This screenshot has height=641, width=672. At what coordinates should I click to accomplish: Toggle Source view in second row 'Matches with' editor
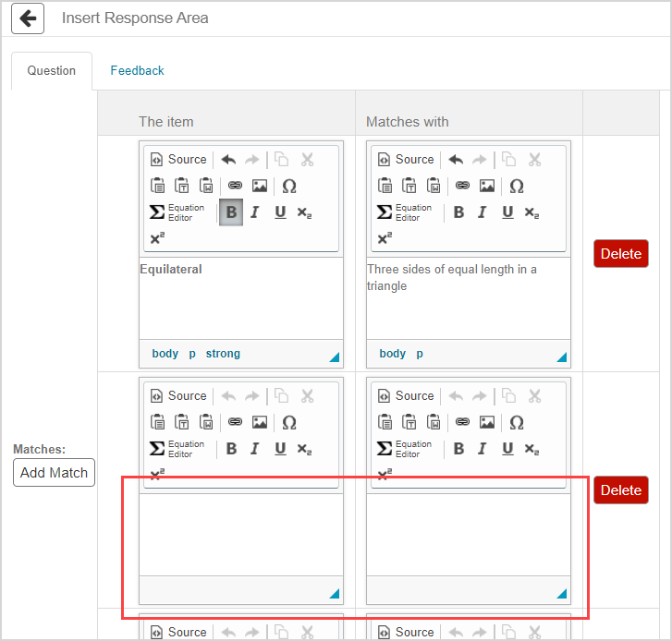pos(405,396)
